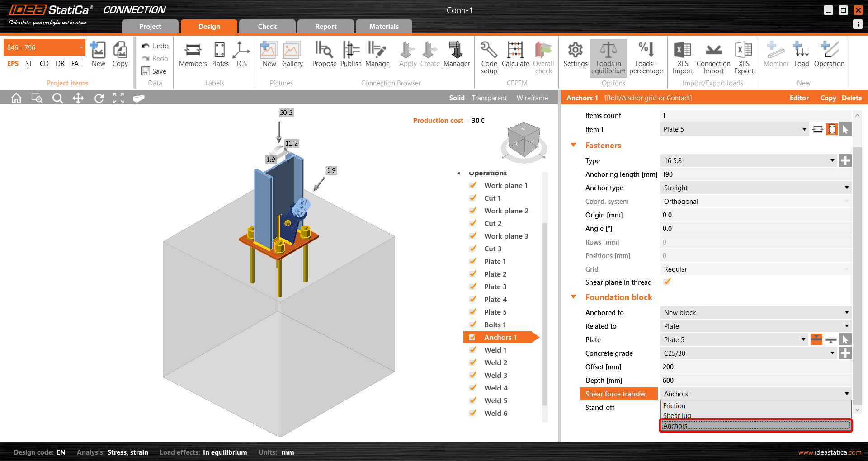Click the Anchoring length input field
868x461 pixels.
(x=755, y=174)
